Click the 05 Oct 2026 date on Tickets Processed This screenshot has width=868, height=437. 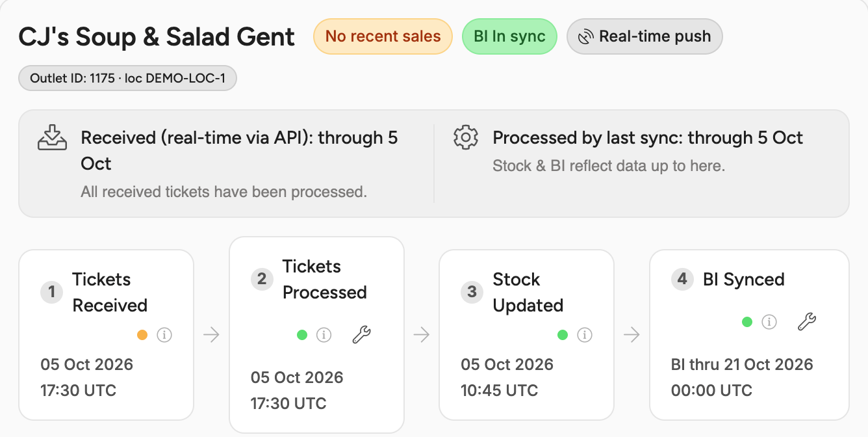coord(297,377)
